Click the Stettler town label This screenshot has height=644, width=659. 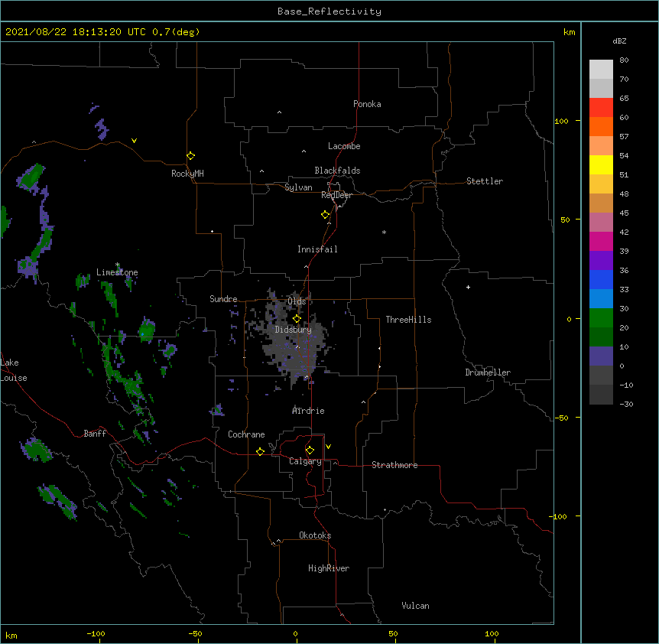484,181
